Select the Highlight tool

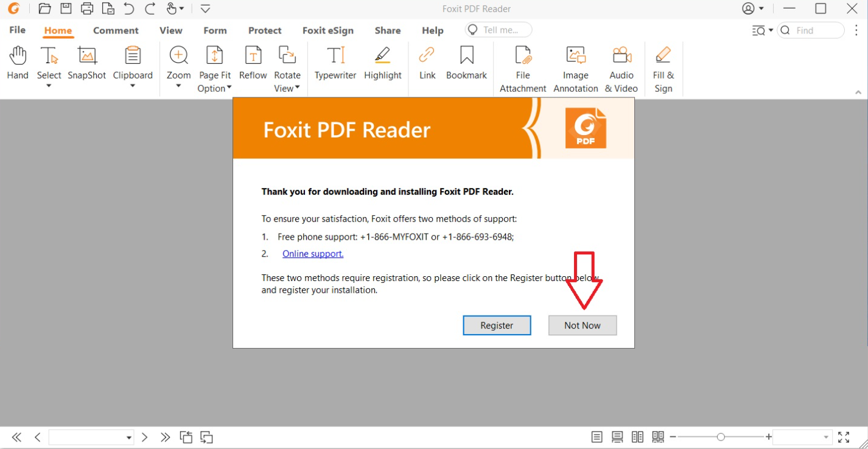(383, 63)
